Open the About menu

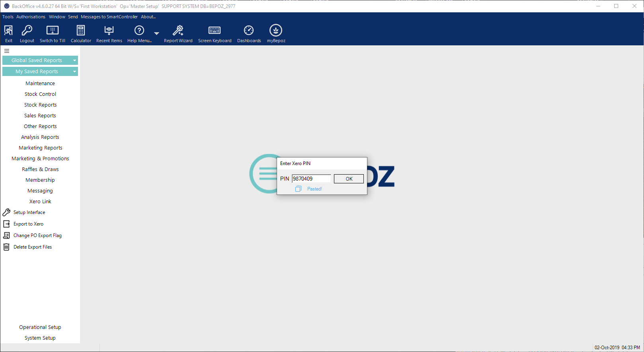(x=148, y=17)
